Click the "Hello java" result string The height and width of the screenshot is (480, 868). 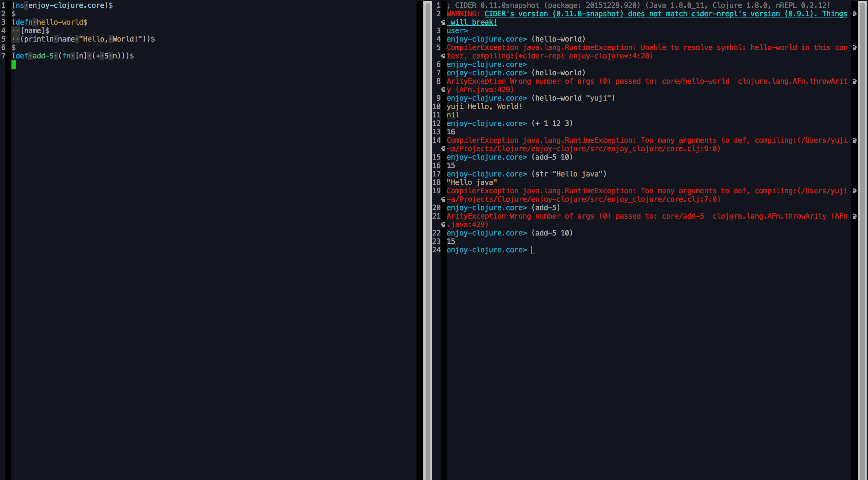[472, 182]
